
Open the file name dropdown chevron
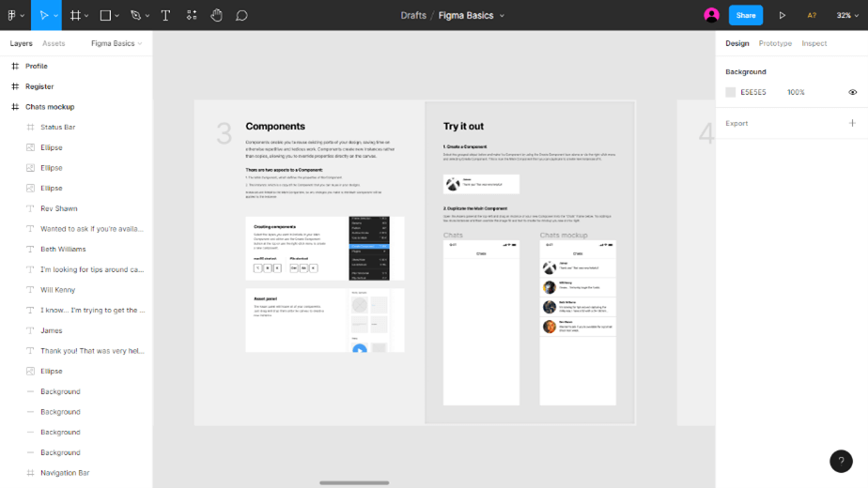click(x=502, y=16)
